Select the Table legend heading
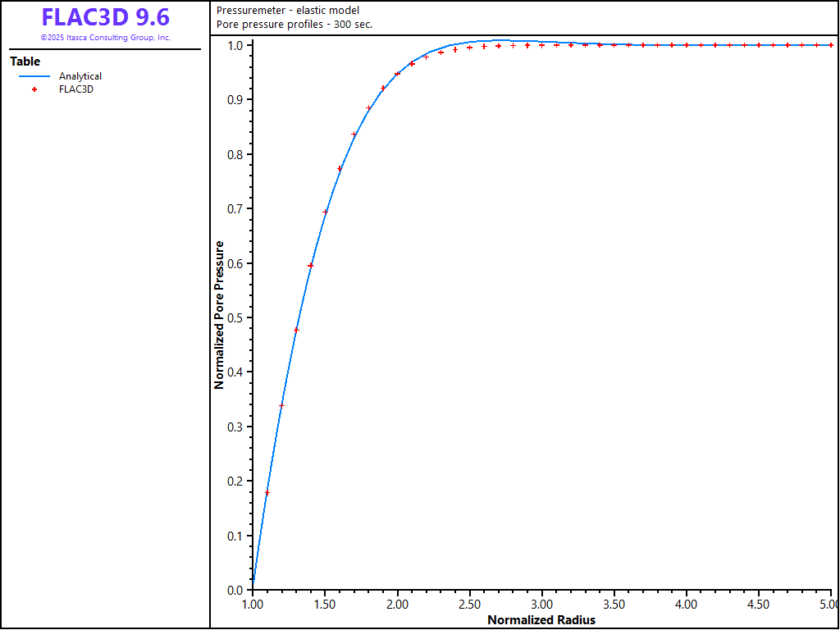Viewport: 840px width, 630px height. (x=25, y=62)
